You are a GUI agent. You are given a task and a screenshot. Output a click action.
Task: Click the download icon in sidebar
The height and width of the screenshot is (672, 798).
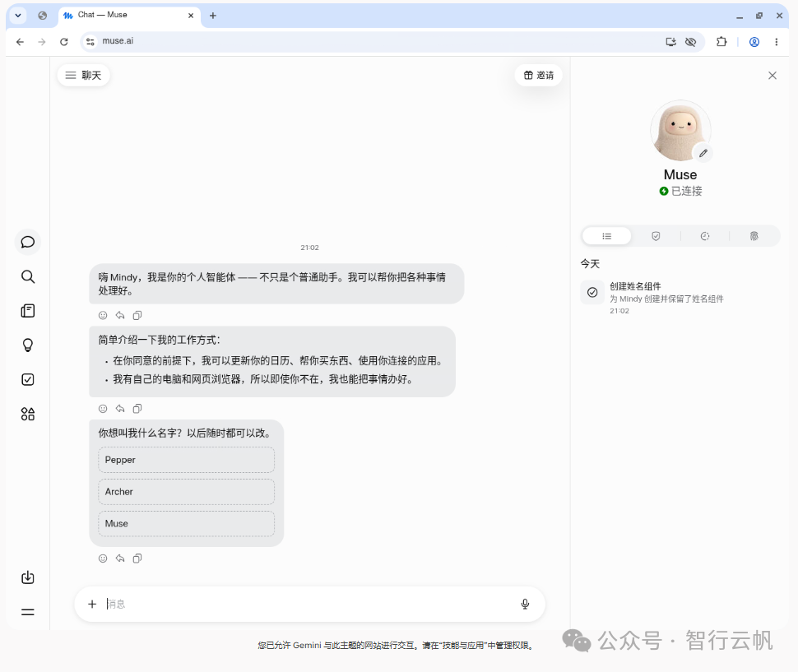[27, 577]
